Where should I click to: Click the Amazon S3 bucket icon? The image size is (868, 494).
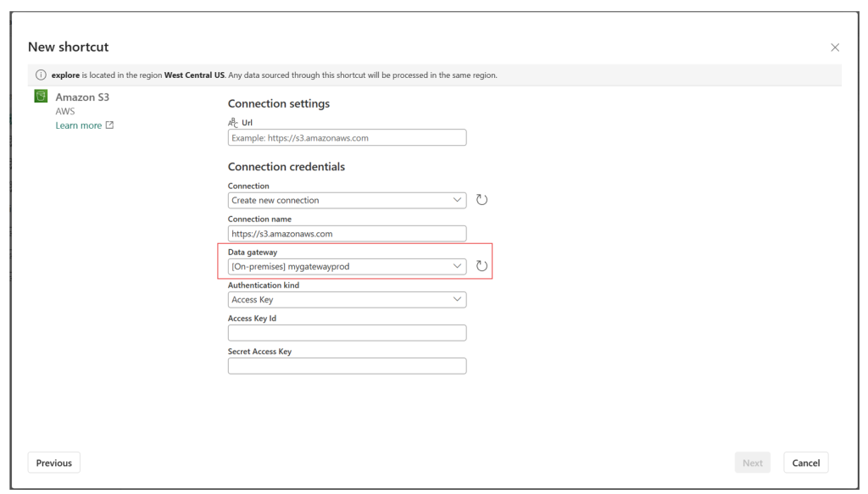point(41,97)
